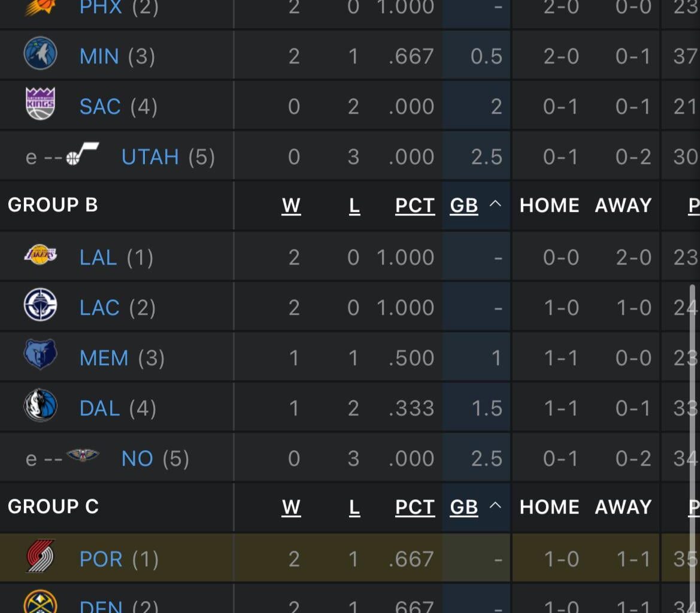
Task: Select the Minnesota Timberwolves logo
Action: point(41,54)
